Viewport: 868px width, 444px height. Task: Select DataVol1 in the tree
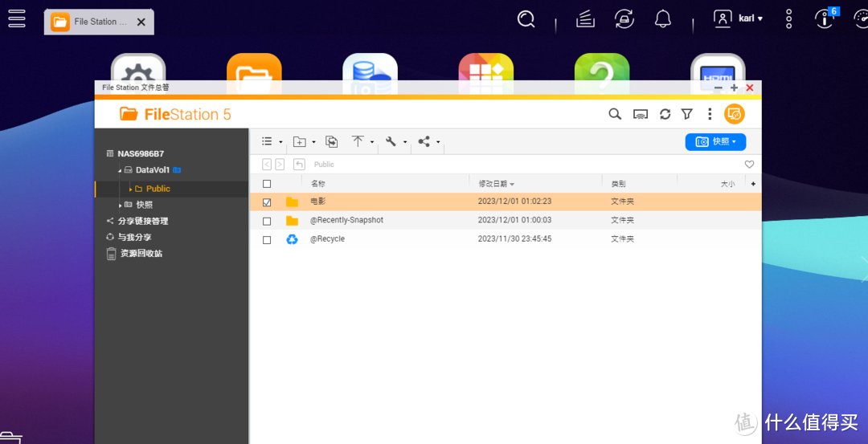coord(152,170)
